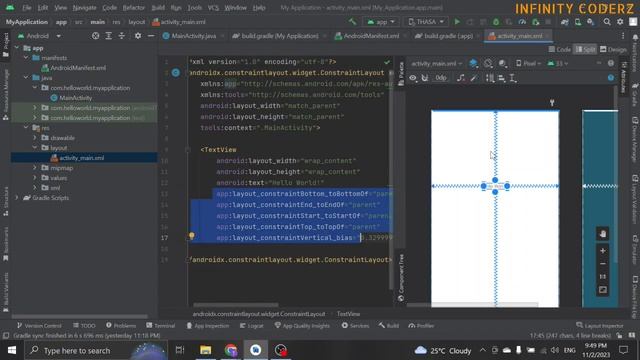
Task: Click the Pan hand tool in preview
Action: (x=602, y=233)
